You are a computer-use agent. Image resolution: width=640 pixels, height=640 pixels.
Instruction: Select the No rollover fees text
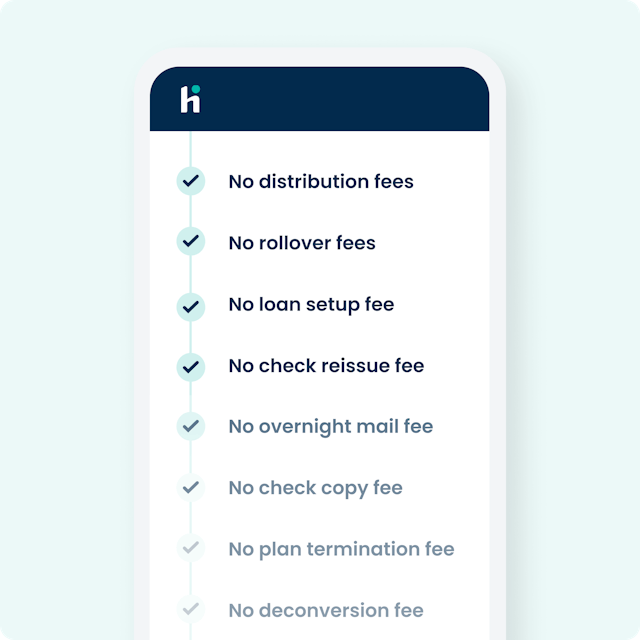[x=302, y=243]
